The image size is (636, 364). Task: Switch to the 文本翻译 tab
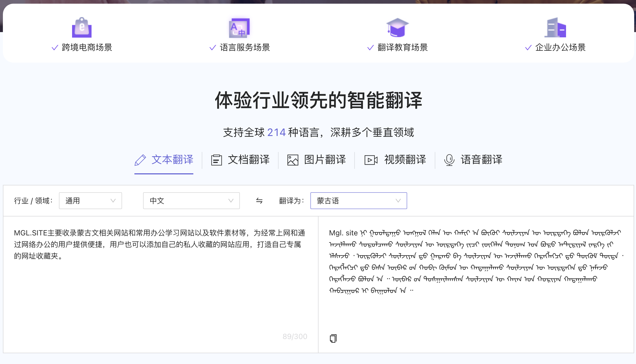(x=173, y=160)
